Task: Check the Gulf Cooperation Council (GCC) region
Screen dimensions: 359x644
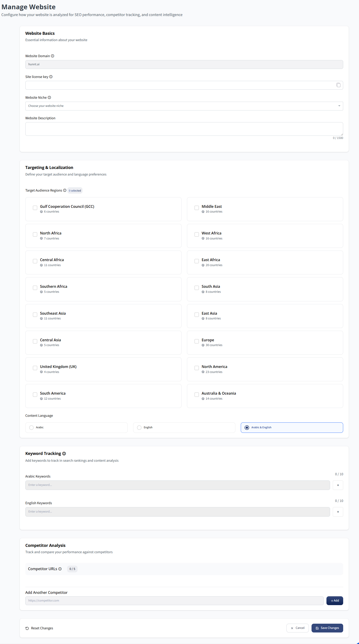Action: pos(35,208)
